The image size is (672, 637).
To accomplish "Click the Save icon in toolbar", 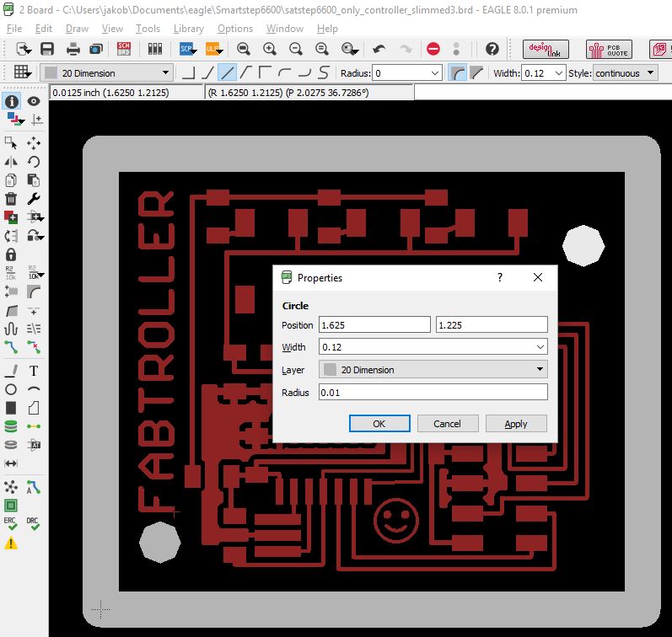I will (47, 49).
